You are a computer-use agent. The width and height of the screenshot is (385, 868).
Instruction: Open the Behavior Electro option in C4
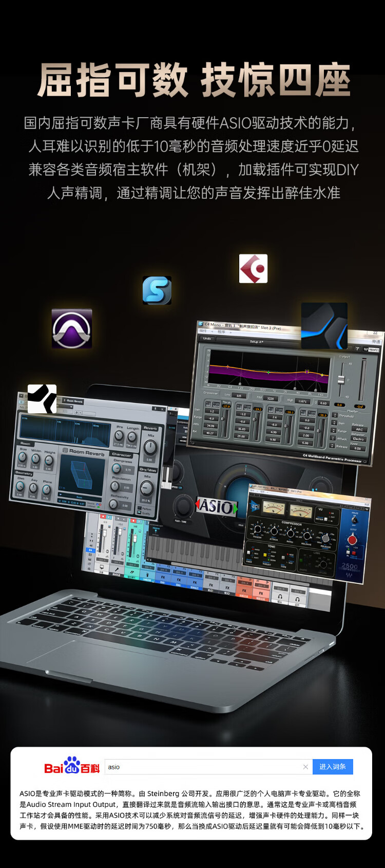coord(358,439)
